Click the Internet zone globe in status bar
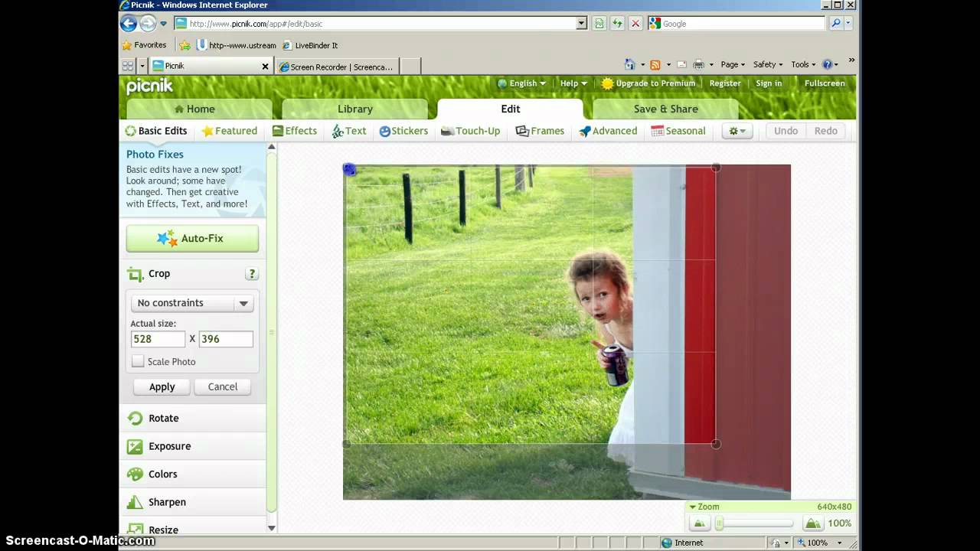Viewport: 980px width, 551px height. (x=666, y=543)
